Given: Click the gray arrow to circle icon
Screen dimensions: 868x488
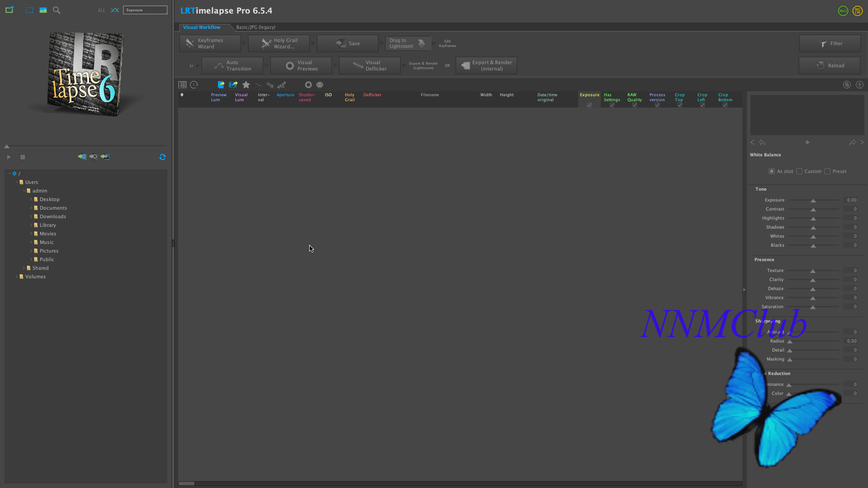Looking at the screenshot, I should pyautogui.click(x=93, y=157).
